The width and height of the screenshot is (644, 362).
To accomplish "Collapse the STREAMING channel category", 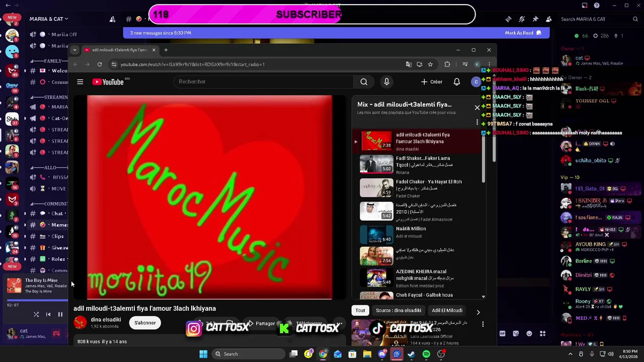I will (49, 97).
